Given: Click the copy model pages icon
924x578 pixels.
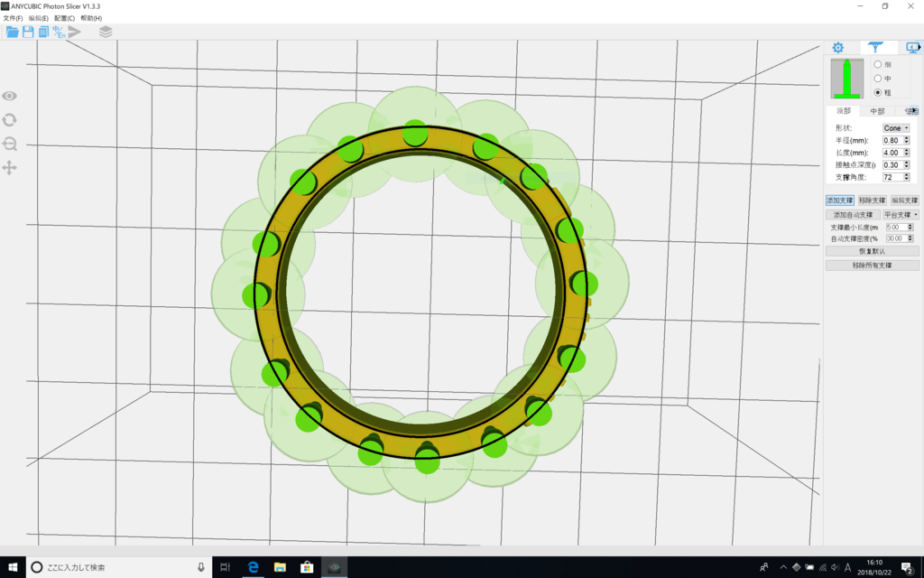Looking at the screenshot, I should [x=43, y=32].
